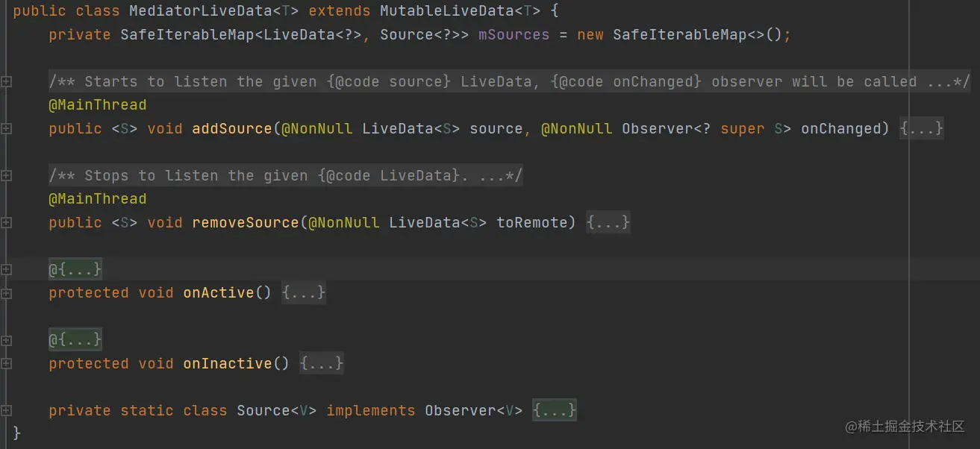980x449 pixels.
Task: Expand onInactive method using its gutter fold icon
Action: 6,364
